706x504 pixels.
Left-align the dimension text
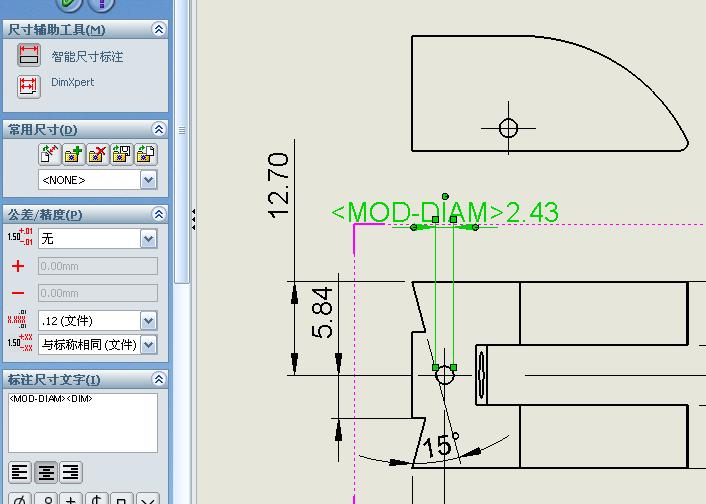19,472
